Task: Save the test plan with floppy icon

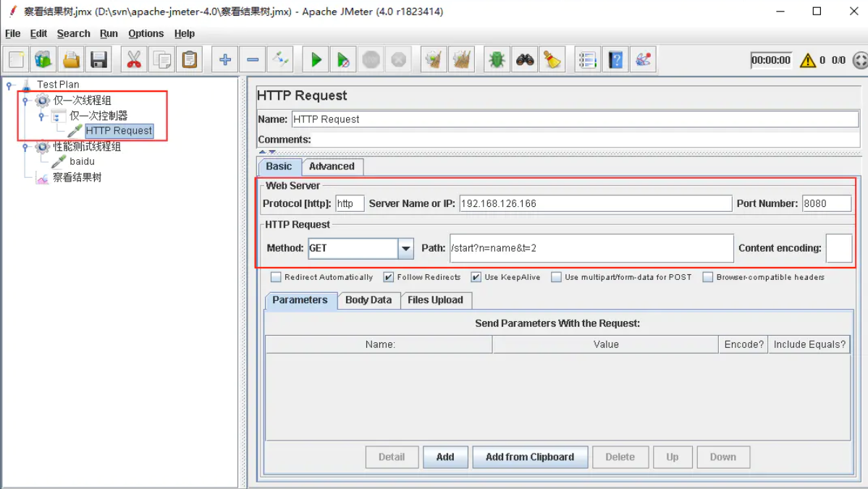Action: point(98,60)
